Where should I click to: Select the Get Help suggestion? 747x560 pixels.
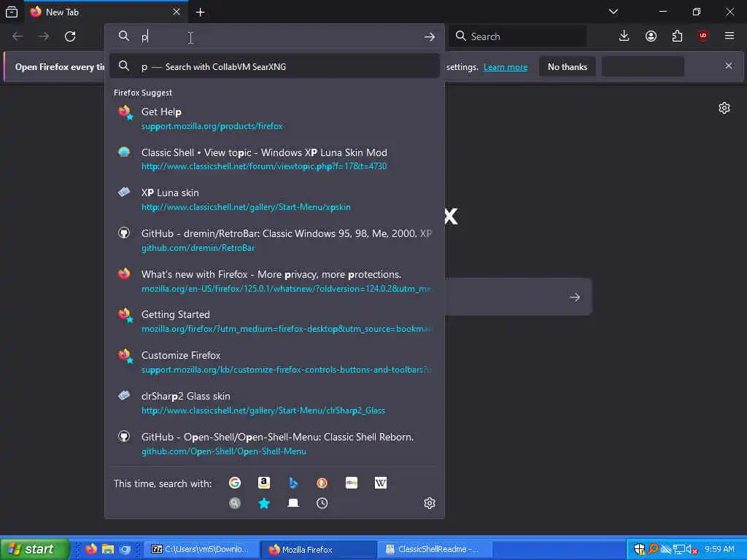point(274,119)
